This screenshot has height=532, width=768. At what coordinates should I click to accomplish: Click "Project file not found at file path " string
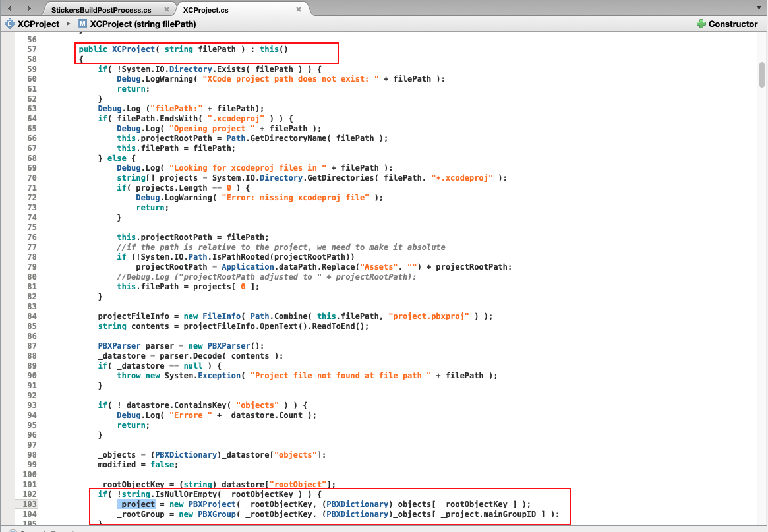(x=341, y=376)
